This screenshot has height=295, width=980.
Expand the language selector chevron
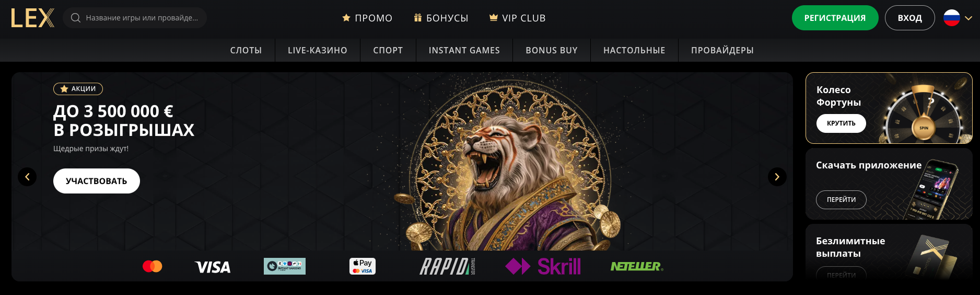click(x=969, y=18)
